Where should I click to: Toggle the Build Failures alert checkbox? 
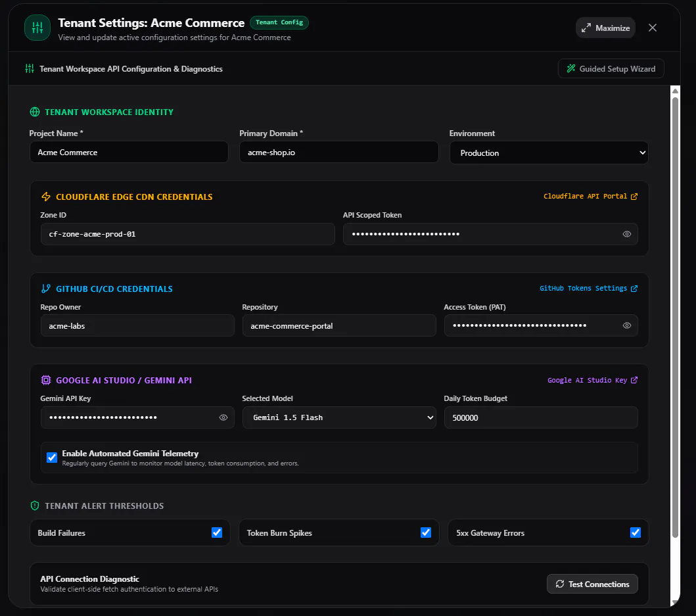tap(217, 533)
